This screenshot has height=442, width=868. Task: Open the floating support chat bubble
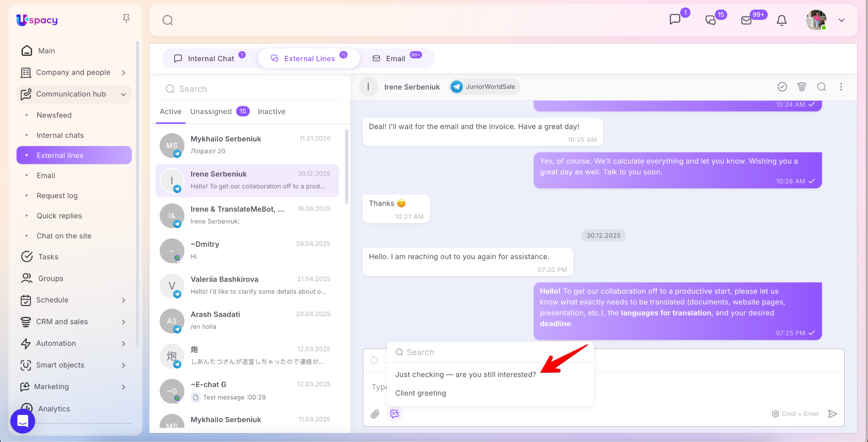point(22,421)
